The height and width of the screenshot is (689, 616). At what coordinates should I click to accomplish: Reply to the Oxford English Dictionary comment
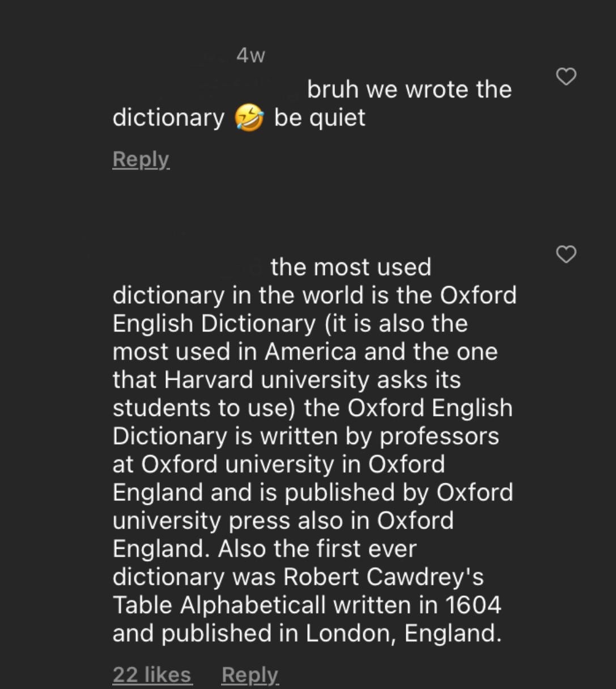coord(249,674)
